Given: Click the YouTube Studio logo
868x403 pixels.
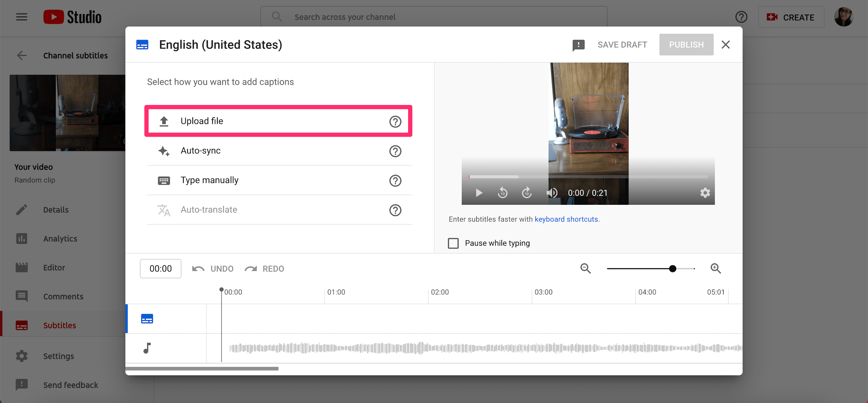Looking at the screenshot, I should tap(72, 17).
